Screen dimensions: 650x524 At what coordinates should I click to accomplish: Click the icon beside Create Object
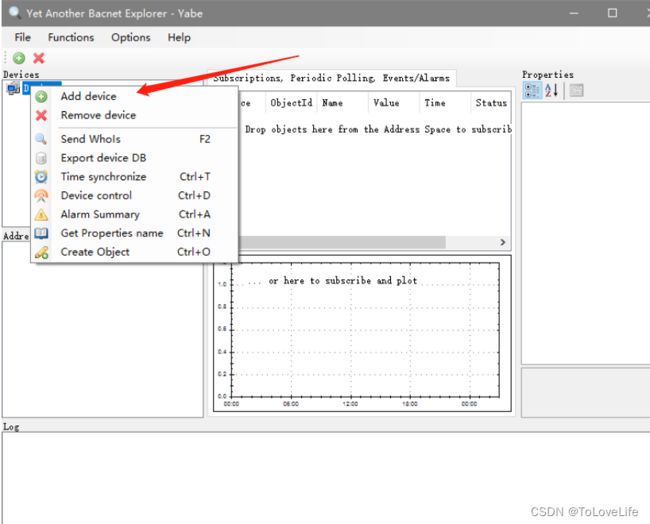click(41, 252)
